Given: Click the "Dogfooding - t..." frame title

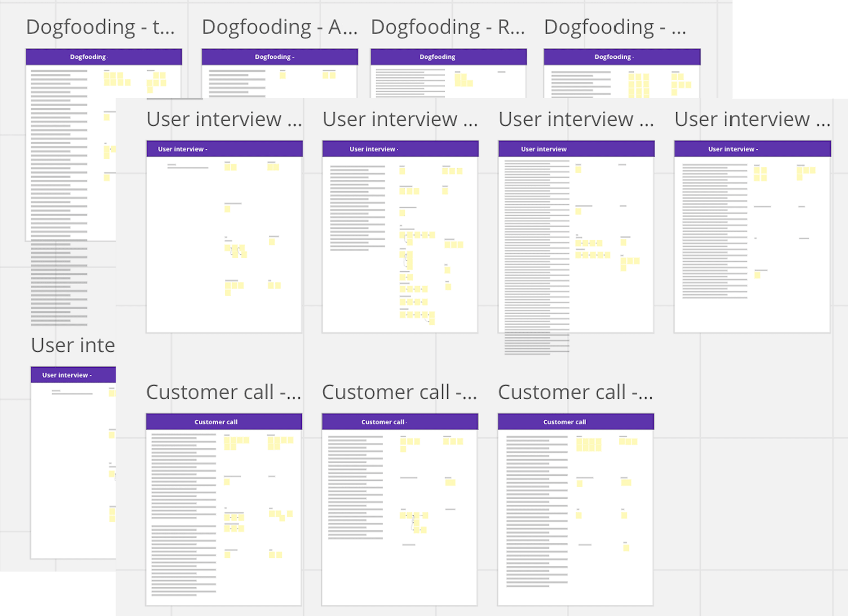Looking at the screenshot, I should (x=100, y=27).
